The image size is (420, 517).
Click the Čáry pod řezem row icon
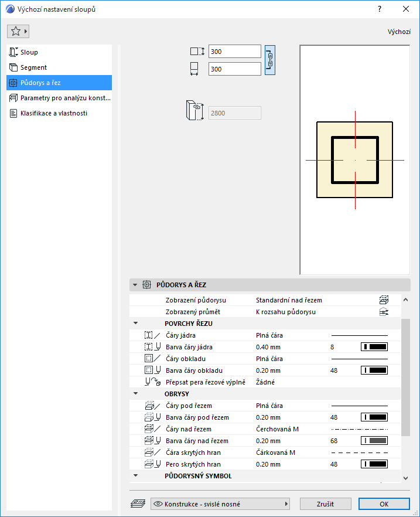152,406
